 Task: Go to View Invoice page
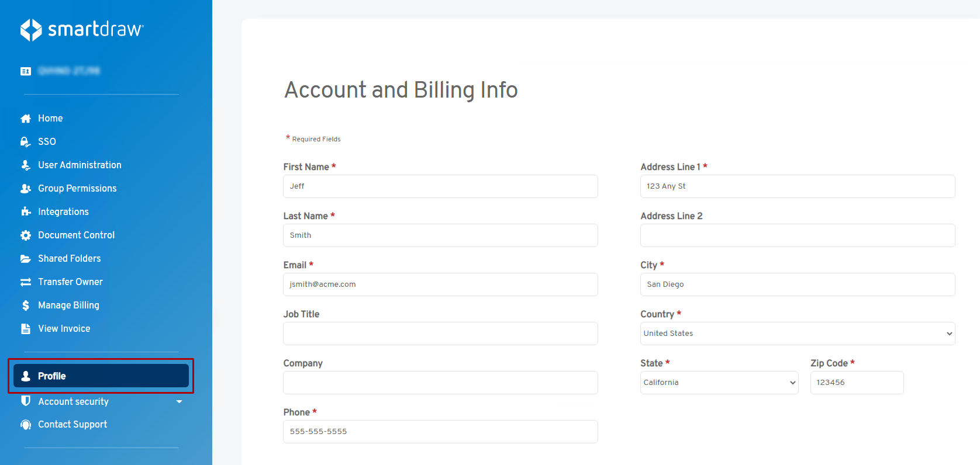tap(64, 329)
